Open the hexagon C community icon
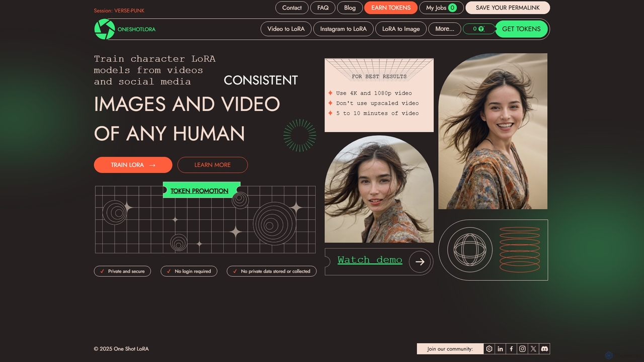 tap(489, 349)
